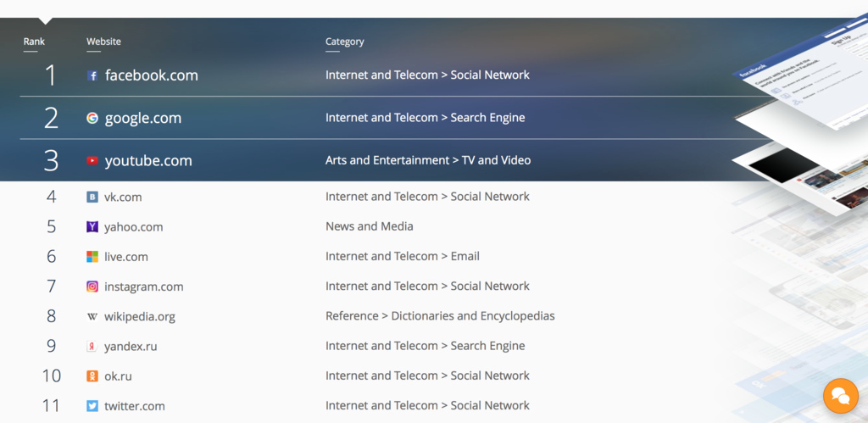Open the google.com link
This screenshot has width=868, height=423.
[x=142, y=118]
